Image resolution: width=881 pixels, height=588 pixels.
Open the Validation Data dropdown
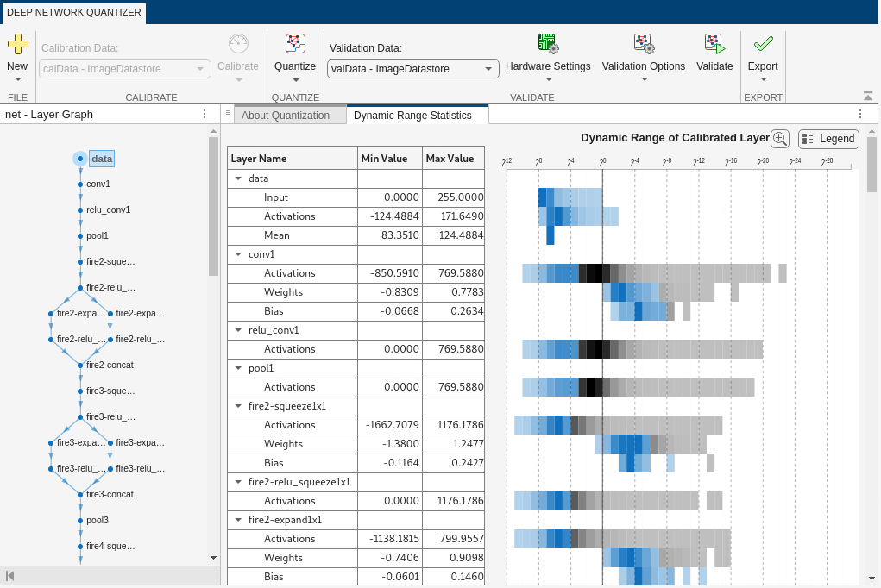pos(413,69)
